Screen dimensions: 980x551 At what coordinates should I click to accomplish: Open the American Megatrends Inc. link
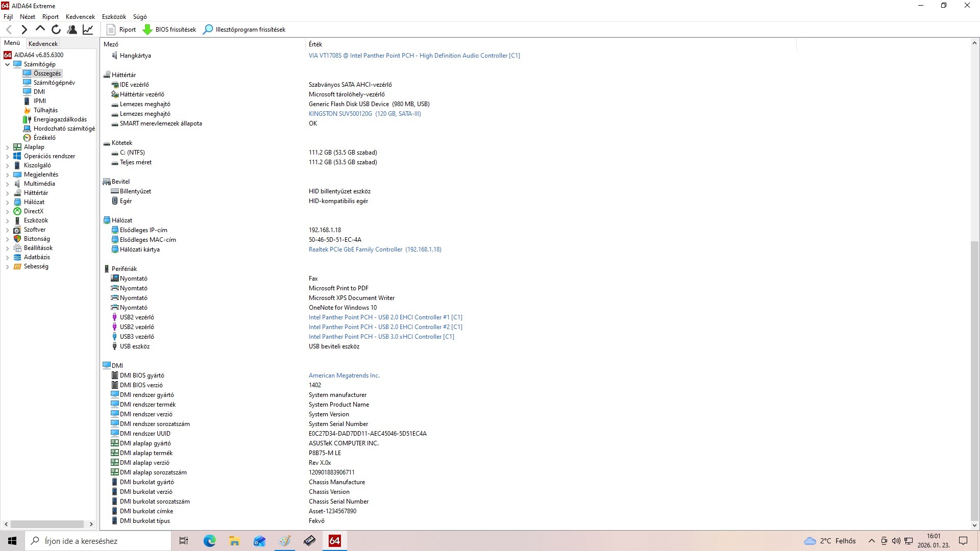click(344, 375)
